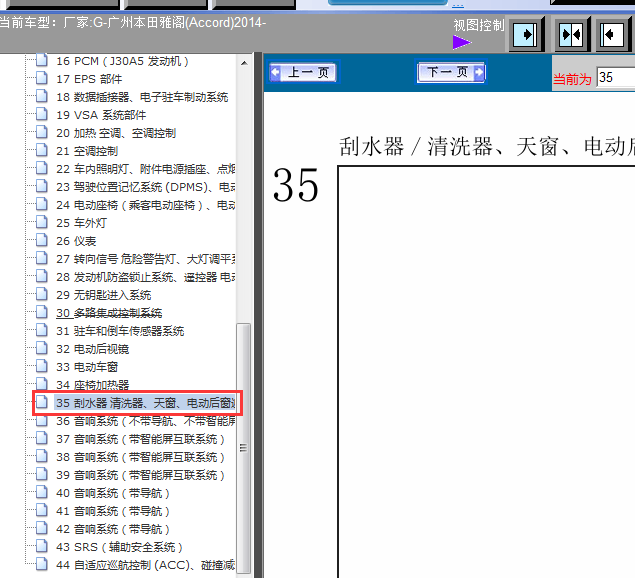635x578 pixels.
Task: Open tree item 21 空调控制
Action: [x=87, y=151]
